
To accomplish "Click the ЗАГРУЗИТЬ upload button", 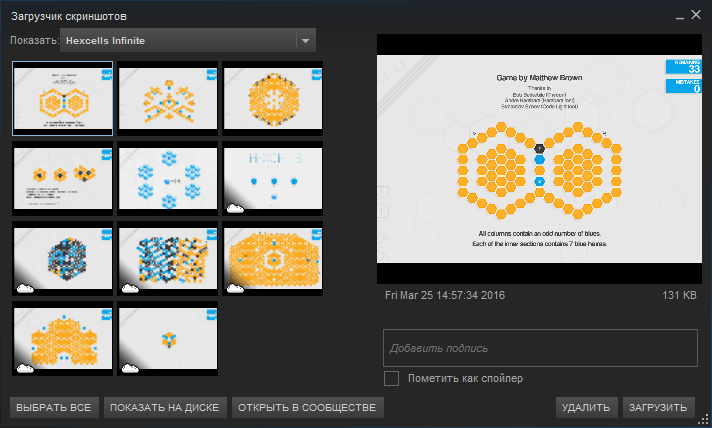I will pos(658,408).
